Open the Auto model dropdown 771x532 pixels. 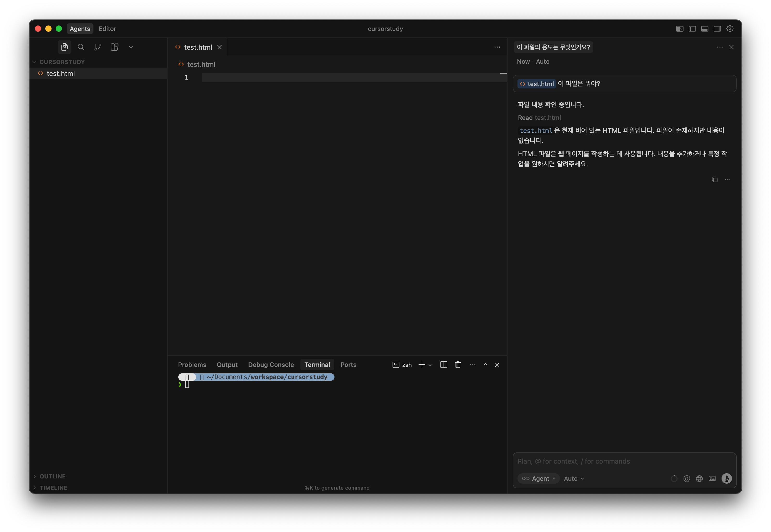573,478
